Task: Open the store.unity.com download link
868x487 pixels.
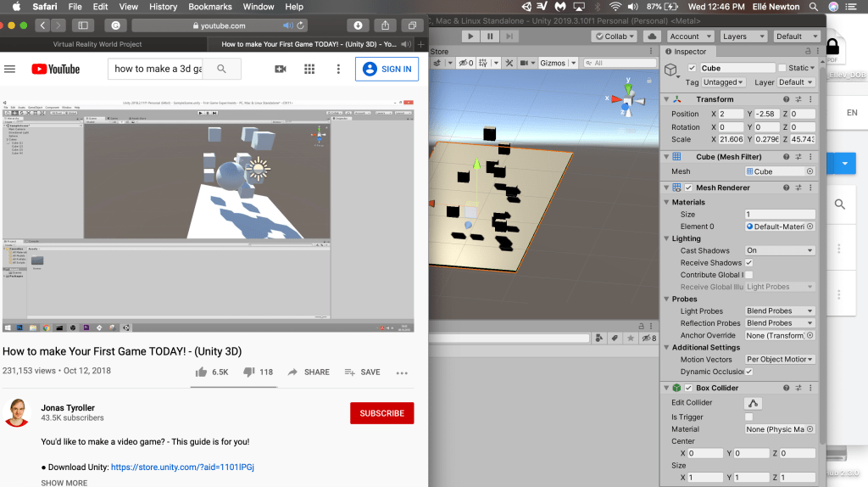Action: (x=182, y=467)
